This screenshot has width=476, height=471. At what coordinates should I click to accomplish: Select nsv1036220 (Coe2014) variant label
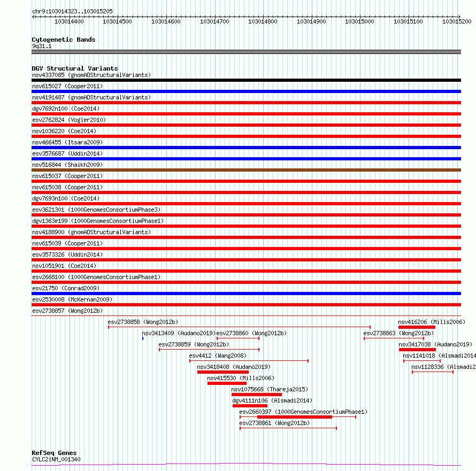64,131
